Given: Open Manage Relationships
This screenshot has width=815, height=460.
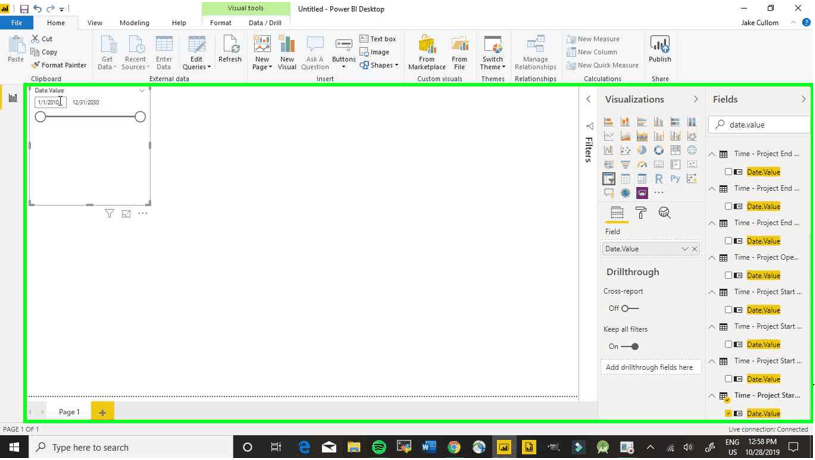Looking at the screenshot, I should [535, 53].
